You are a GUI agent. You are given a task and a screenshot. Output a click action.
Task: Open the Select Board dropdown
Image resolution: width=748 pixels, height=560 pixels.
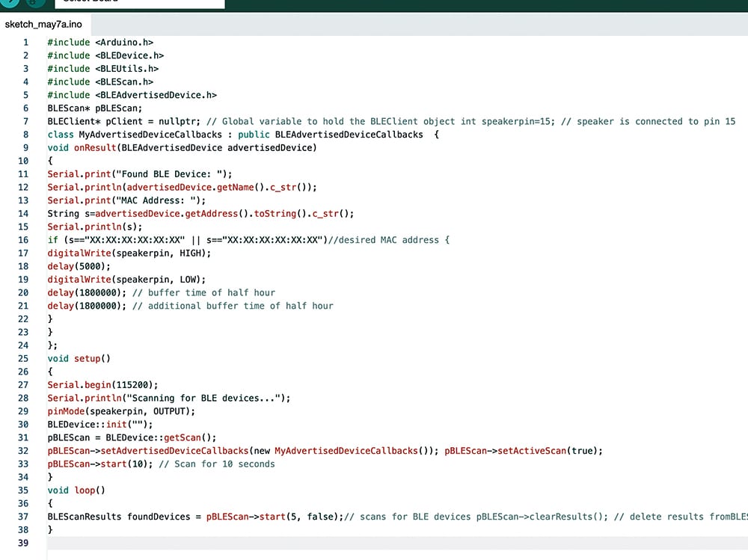139,2
